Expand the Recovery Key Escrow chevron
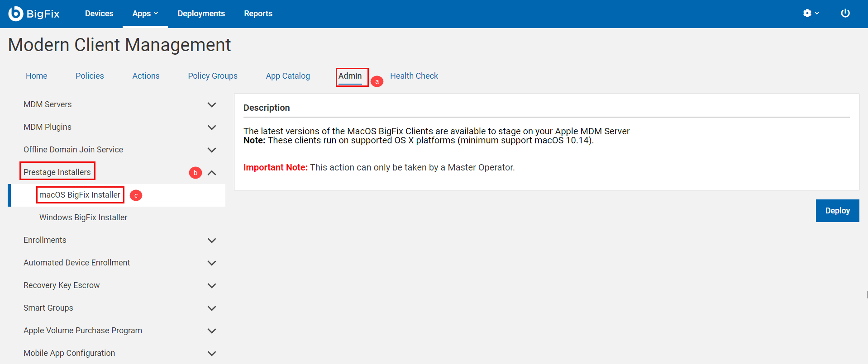868x364 pixels. pyautogui.click(x=211, y=286)
